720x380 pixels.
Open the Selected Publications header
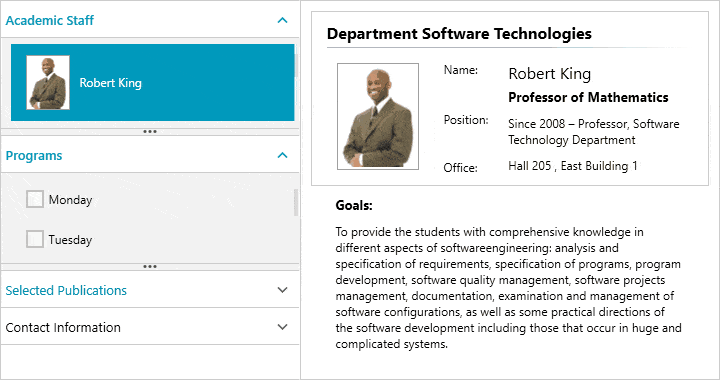[150, 290]
